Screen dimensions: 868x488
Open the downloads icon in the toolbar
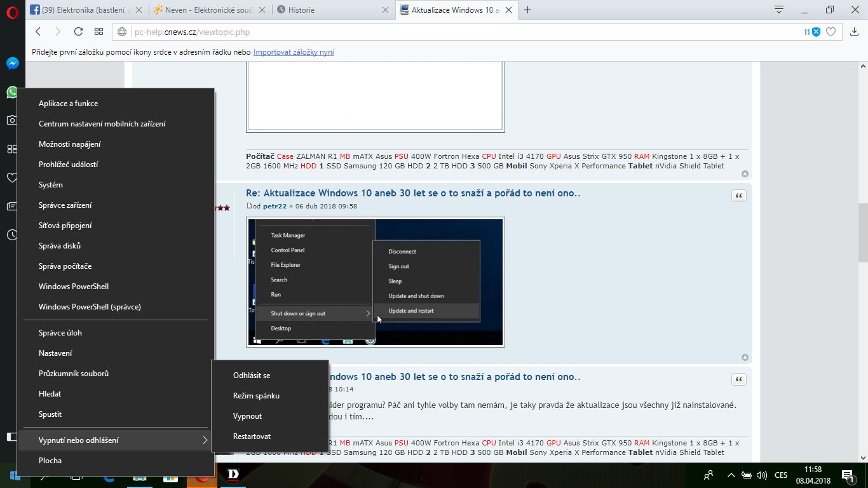tap(854, 32)
